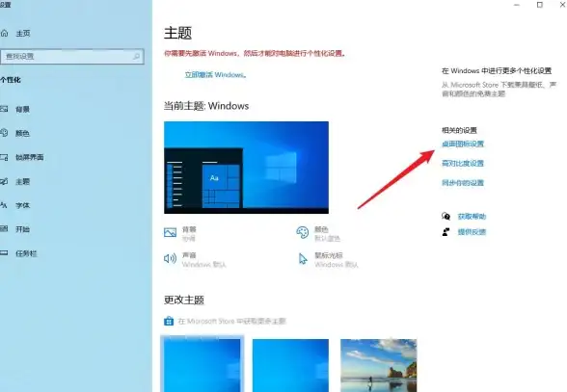Click the feedback person icon
The image size is (567, 392).
tap(445, 232)
